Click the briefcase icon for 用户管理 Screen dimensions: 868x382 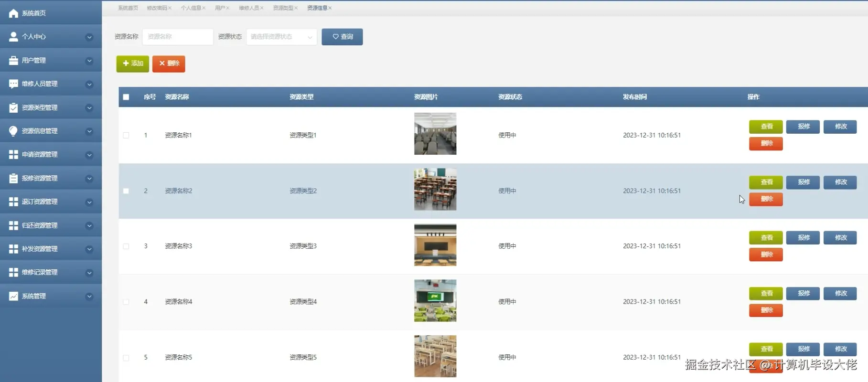(13, 61)
